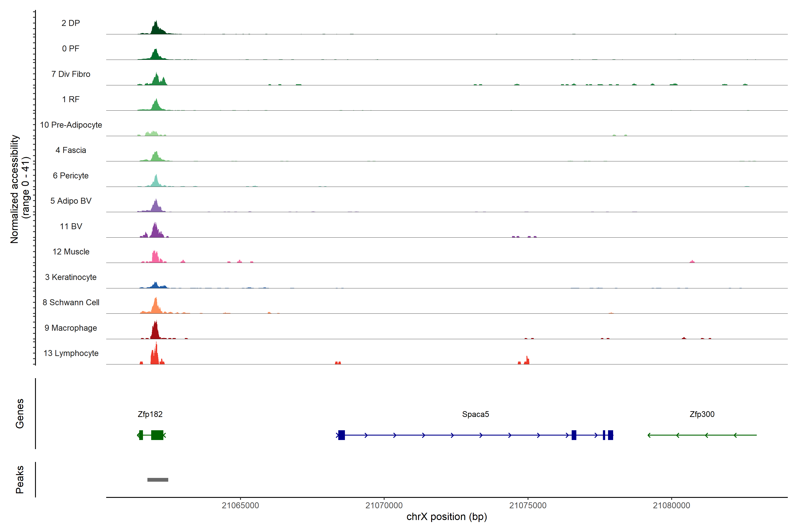Click the 3 Keratinocyte track label
798x532 pixels.
[x=71, y=277]
